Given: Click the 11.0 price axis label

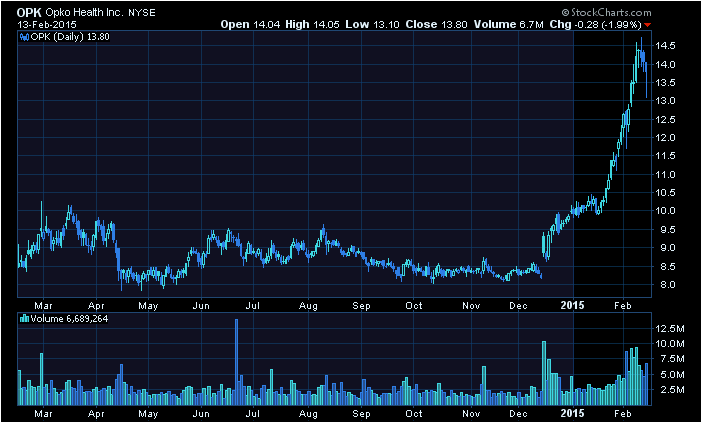Looking at the screenshot, I should click(667, 175).
